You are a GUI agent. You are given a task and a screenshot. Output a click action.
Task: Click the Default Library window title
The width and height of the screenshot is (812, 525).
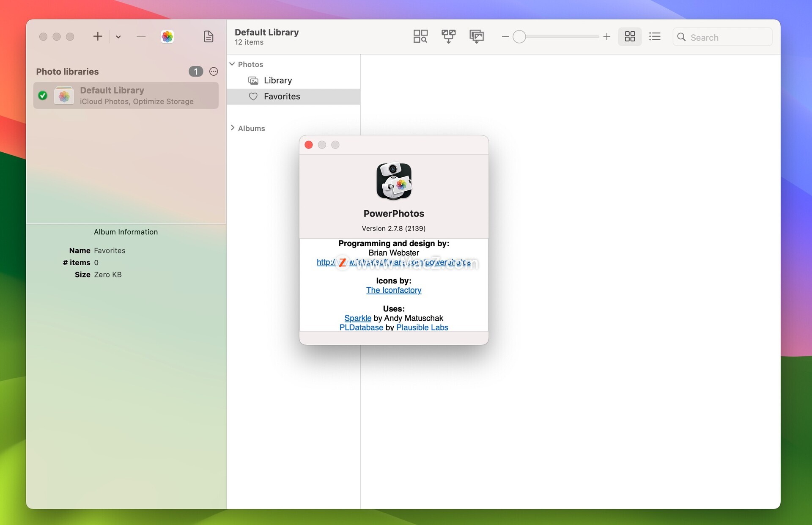click(x=267, y=32)
